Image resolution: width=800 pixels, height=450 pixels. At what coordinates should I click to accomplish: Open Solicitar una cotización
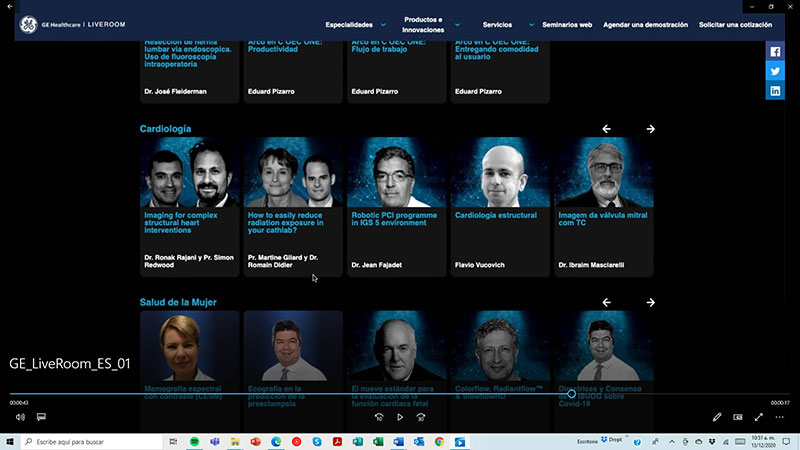tap(735, 24)
